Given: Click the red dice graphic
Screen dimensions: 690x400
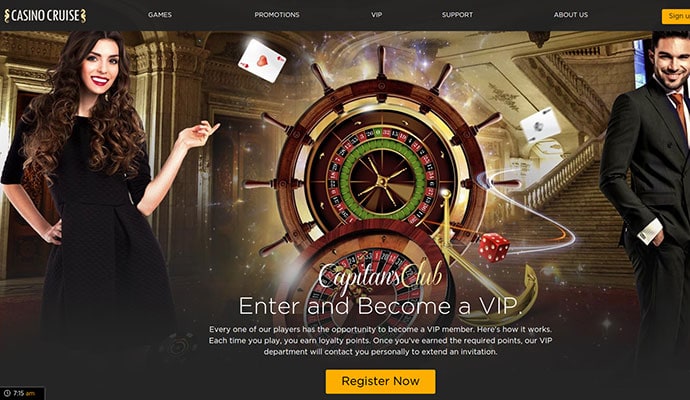Looking at the screenshot, I should (x=494, y=248).
